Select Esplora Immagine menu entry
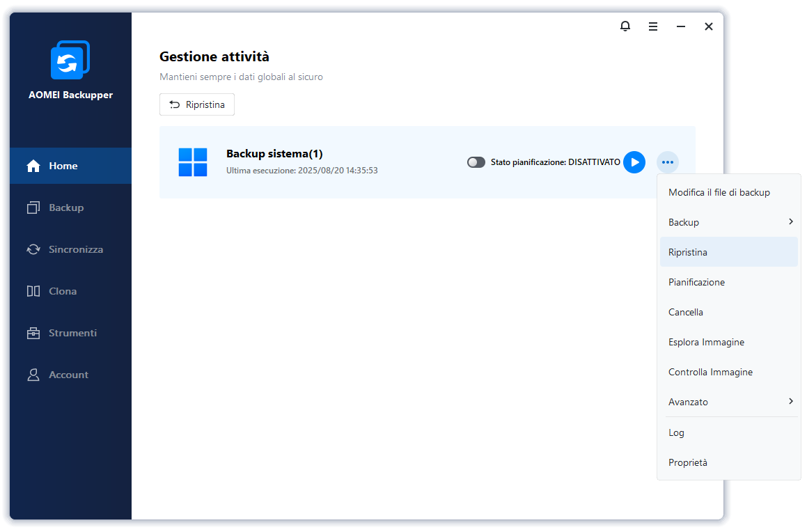The height and width of the screenshot is (532, 807). (x=706, y=342)
